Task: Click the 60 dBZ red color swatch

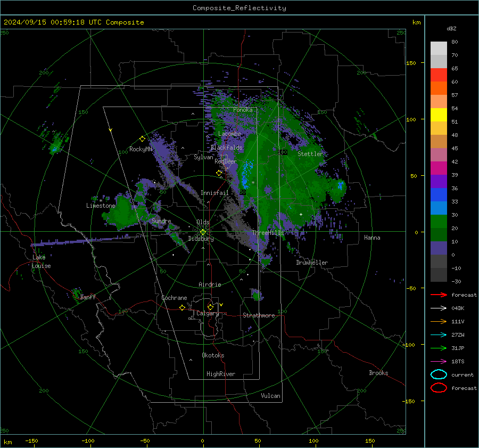Action: (439, 75)
